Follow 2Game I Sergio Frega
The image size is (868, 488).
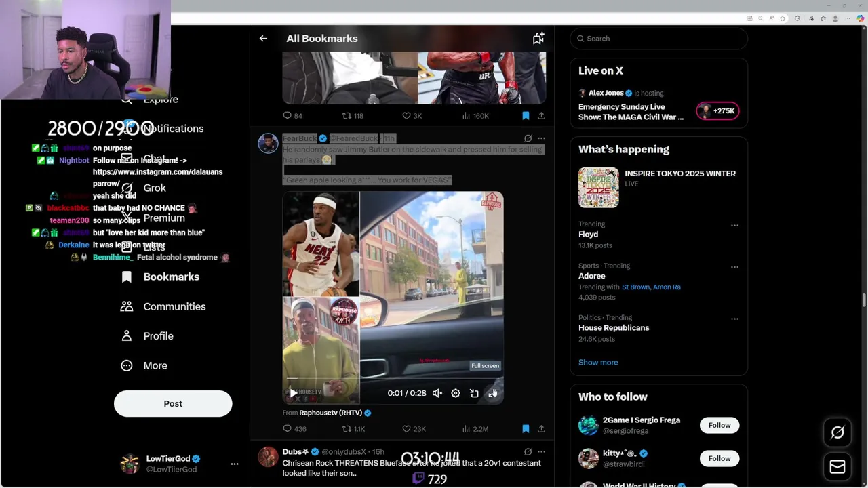coord(719,425)
